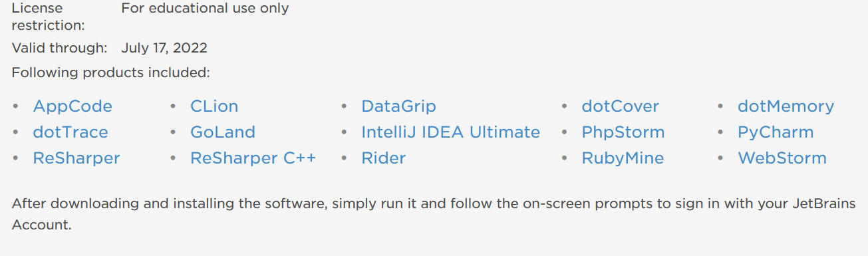Select the DataGrip link
Screen dimensions: 868x256
(x=399, y=106)
